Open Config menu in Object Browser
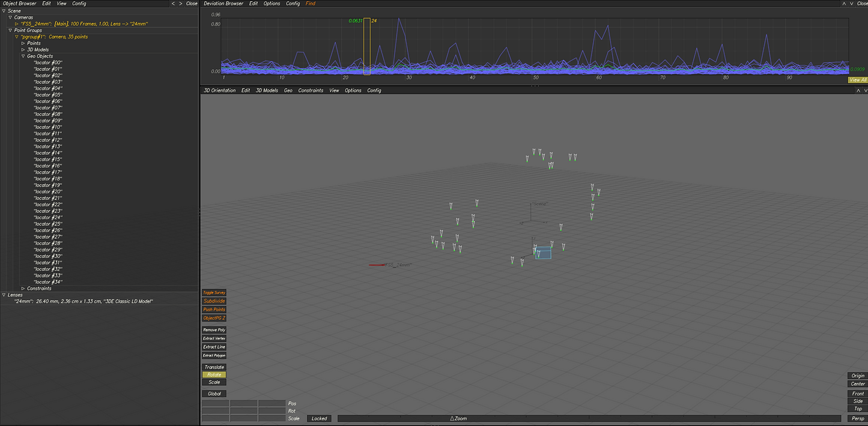868x426 pixels. pyautogui.click(x=79, y=4)
